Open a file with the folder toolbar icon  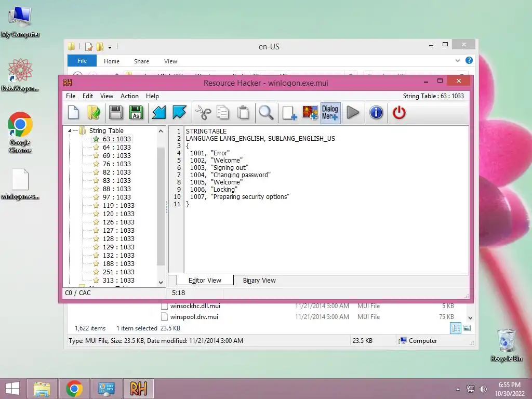[94, 113]
